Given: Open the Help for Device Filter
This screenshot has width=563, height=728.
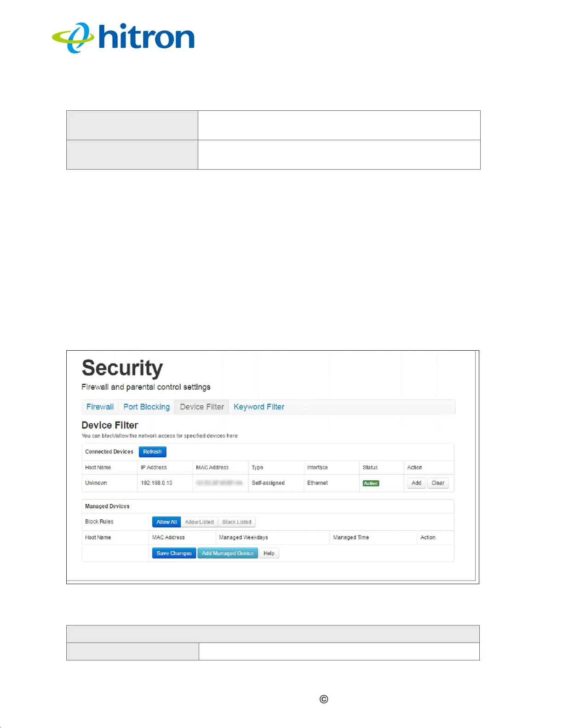Looking at the screenshot, I should (x=269, y=553).
